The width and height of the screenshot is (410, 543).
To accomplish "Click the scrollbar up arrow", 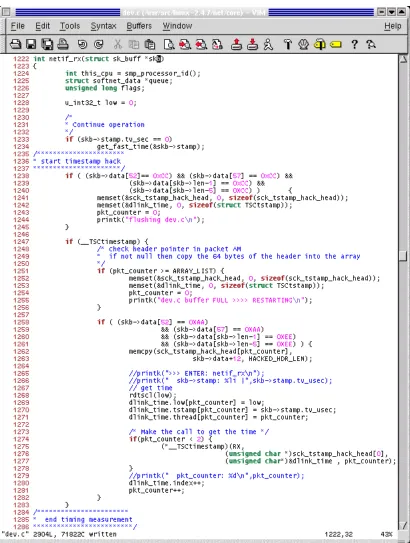I will click(403, 59).
